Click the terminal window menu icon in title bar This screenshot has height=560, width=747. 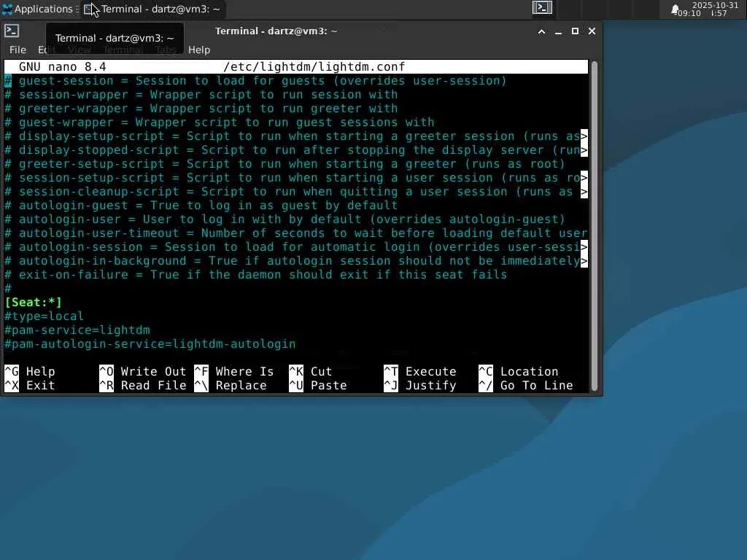[12, 31]
